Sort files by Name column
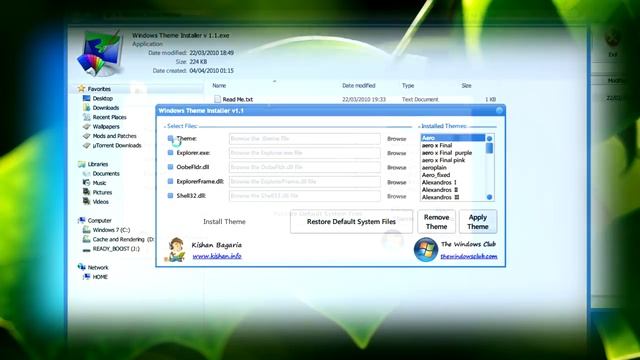The image size is (640, 360). click(x=219, y=86)
